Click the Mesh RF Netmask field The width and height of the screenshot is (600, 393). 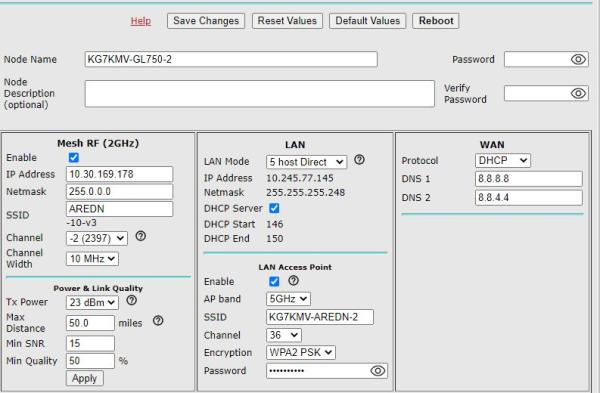[119, 191]
